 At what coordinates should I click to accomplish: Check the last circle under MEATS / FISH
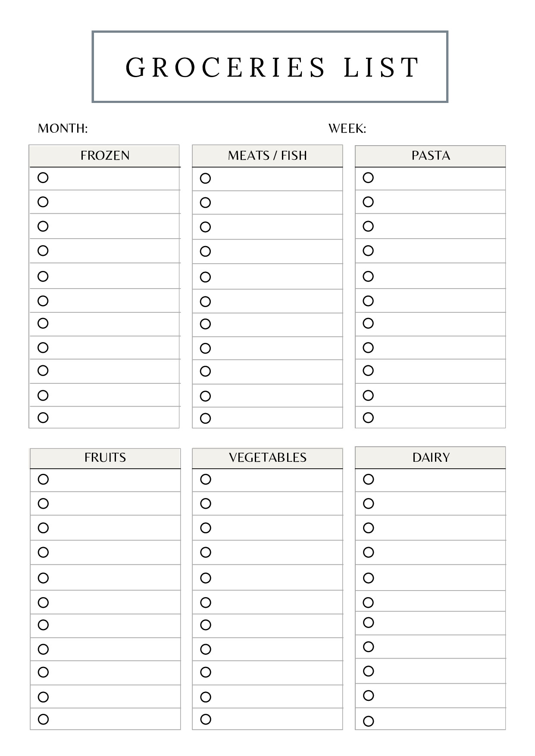click(x=206, y=418)
